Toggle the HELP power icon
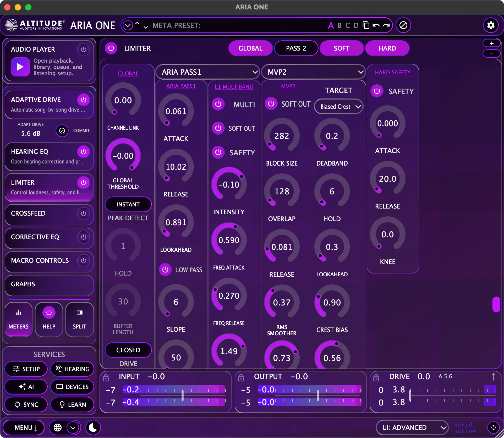Screen dimensions: 504x438 pyautogui.click(x=49, y=313)
